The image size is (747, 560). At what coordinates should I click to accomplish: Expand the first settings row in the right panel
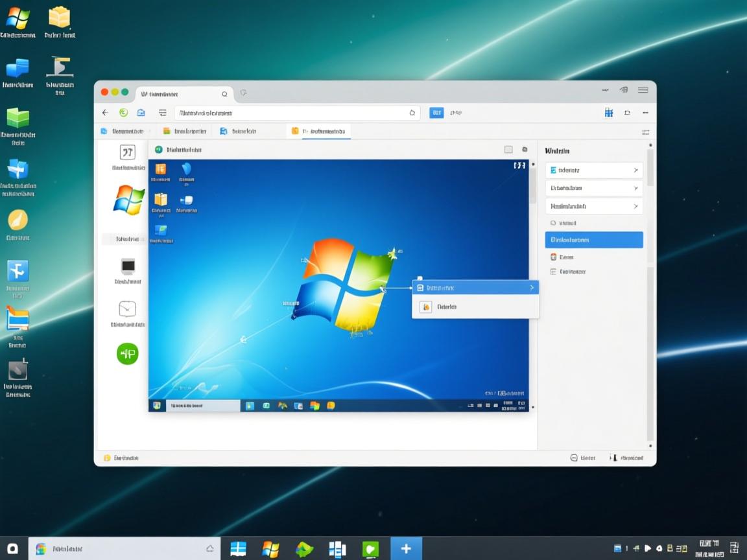point(593,170)
